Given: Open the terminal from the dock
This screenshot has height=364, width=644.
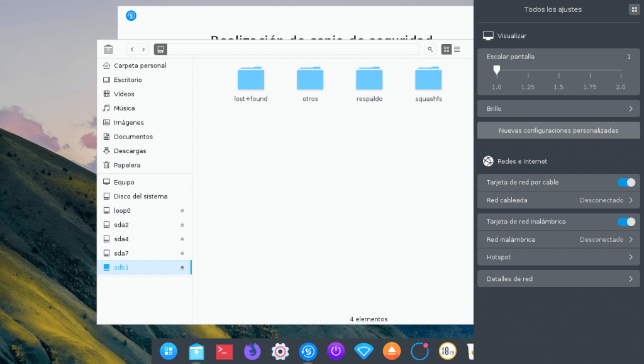Looking at the screenshot, I should 224,351.
